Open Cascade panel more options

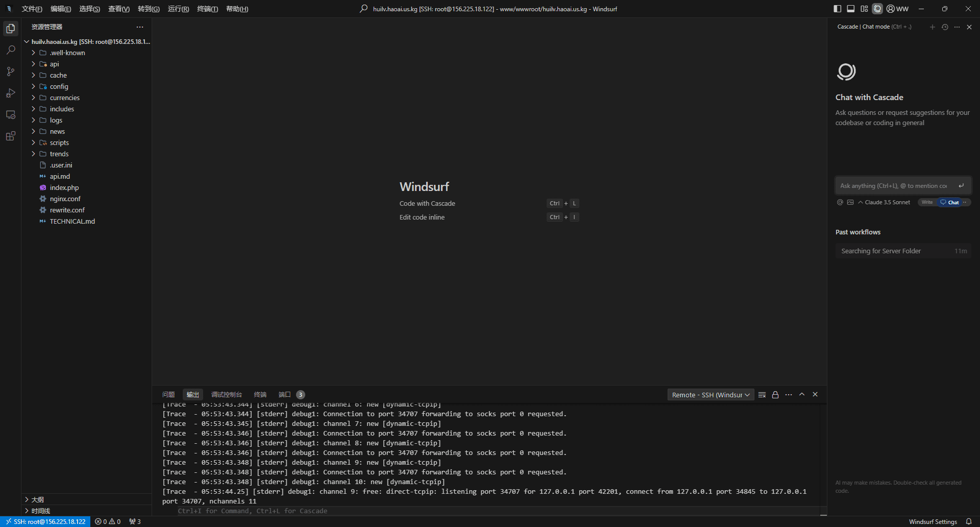click(957, 27)
